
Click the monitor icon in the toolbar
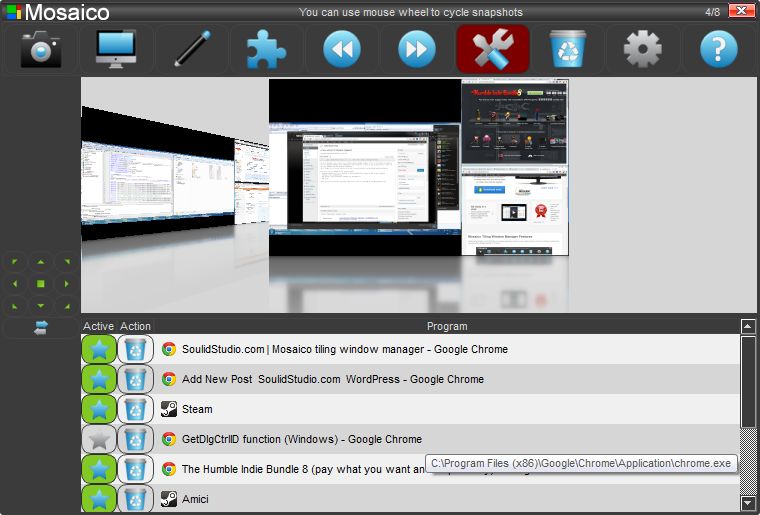click(116, 49)
